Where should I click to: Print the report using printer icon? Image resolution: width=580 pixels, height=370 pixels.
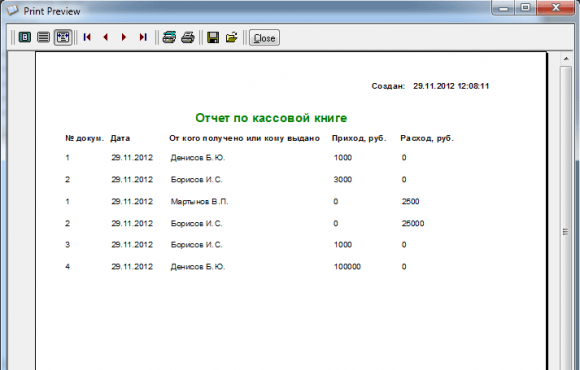(x=188, y=37)
